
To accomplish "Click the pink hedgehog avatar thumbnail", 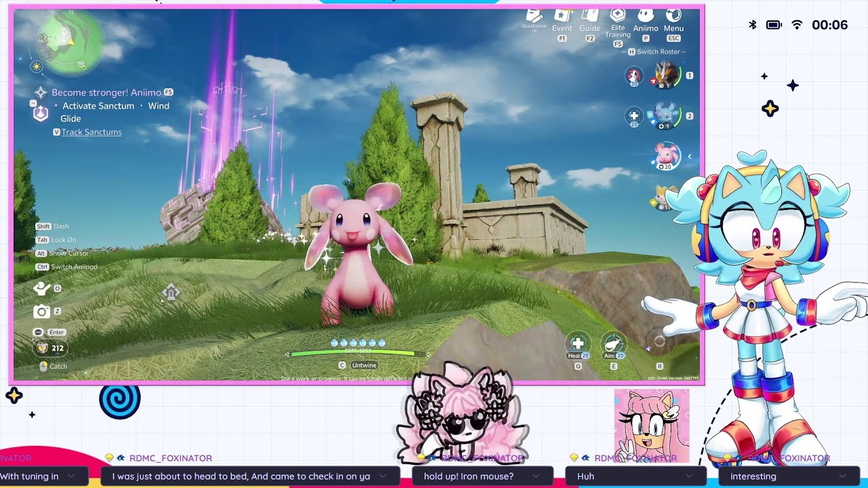I will click(652, 426).
